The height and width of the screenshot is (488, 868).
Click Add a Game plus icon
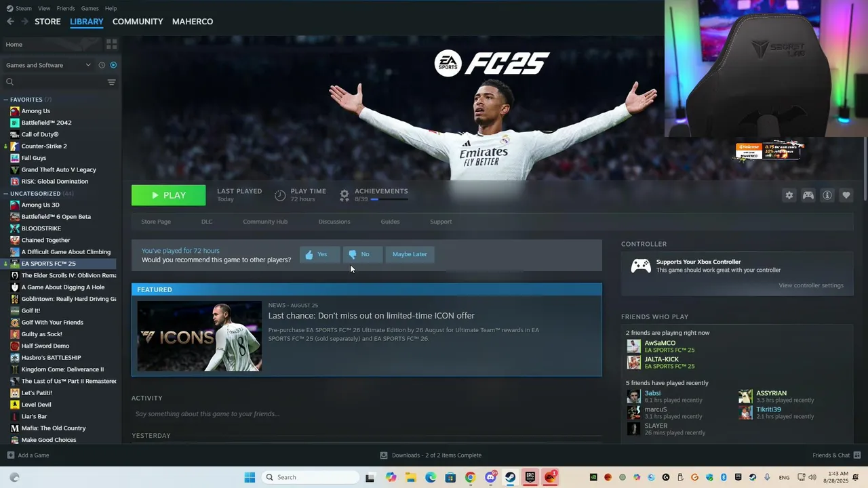coord(10,455)
